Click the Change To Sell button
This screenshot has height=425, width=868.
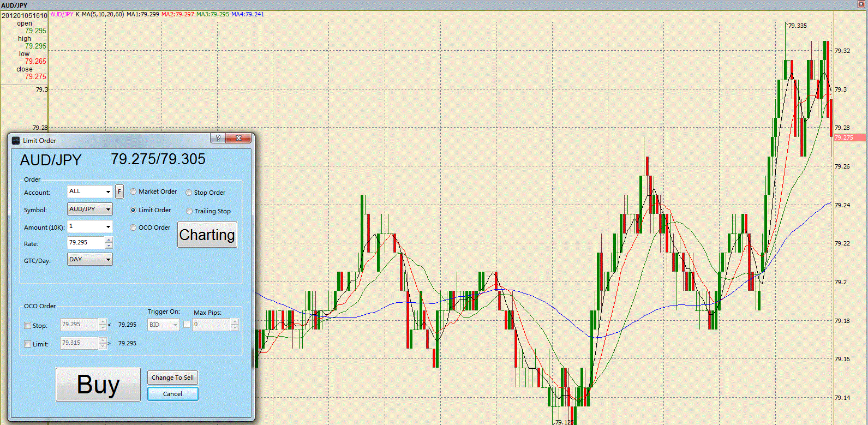pos(172,378)
